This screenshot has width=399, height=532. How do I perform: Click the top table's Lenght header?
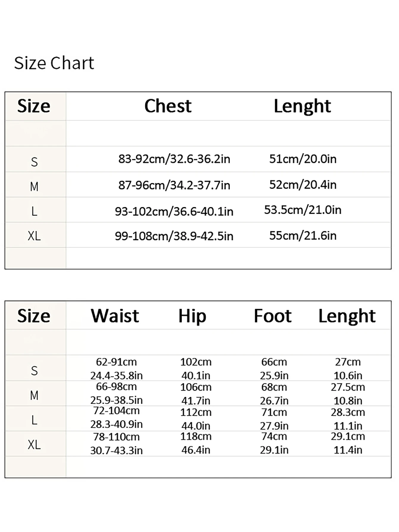(302, 106)
